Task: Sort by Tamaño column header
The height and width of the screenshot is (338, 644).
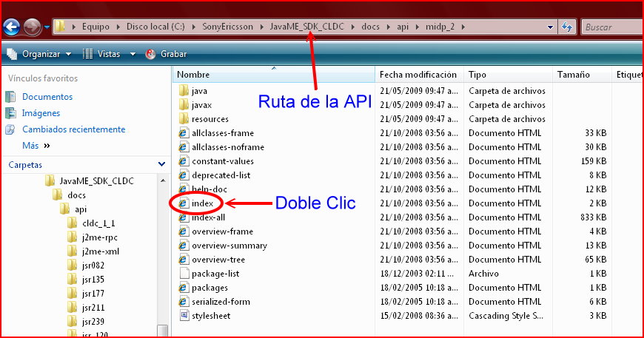Action: point(582,74)
